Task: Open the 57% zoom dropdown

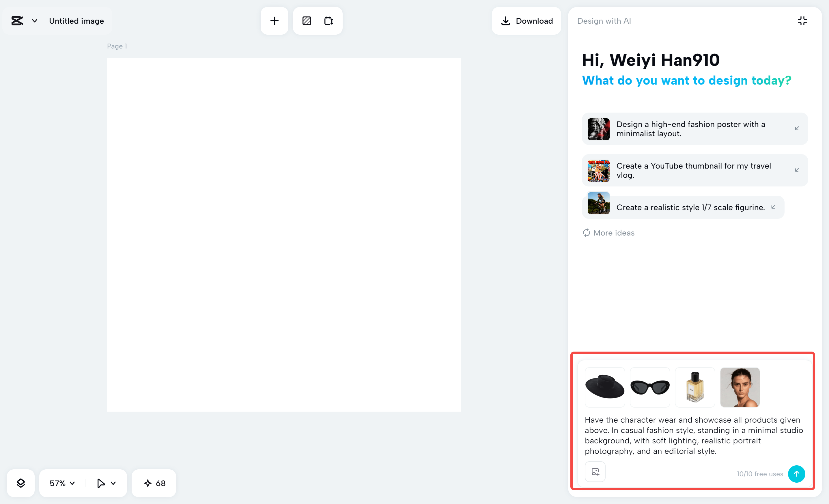Action: (x=62, y=483)
